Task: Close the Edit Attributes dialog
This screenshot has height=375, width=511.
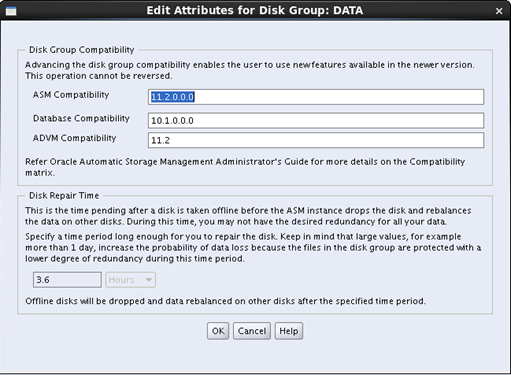Action: click(x=499, y=11)
